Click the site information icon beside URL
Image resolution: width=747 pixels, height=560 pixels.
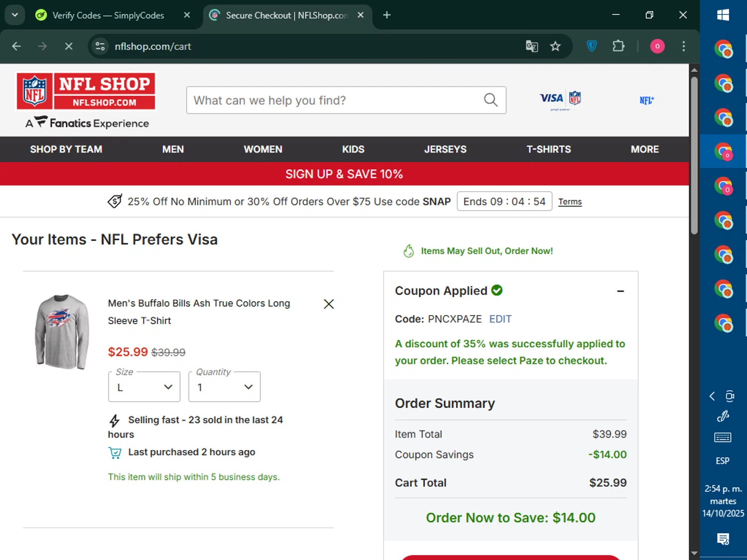tap(100, 46)
